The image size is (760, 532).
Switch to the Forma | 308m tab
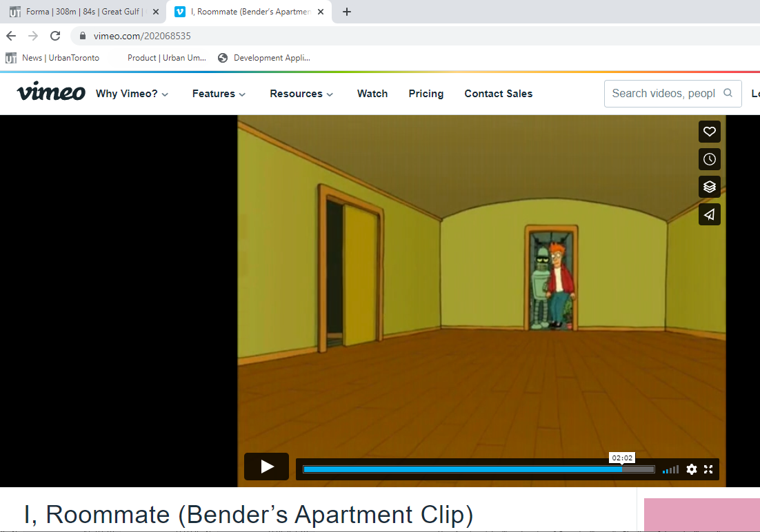pyautogui.click(x=83, y=12)
